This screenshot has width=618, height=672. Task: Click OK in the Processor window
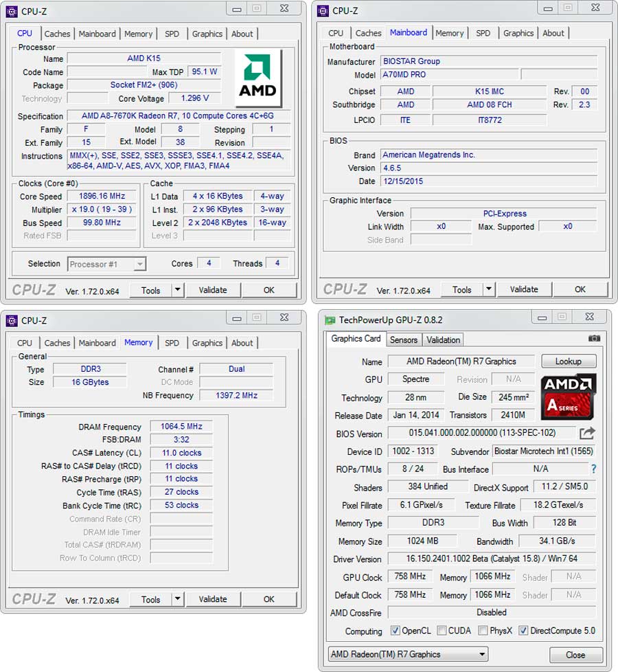[269, 290]
